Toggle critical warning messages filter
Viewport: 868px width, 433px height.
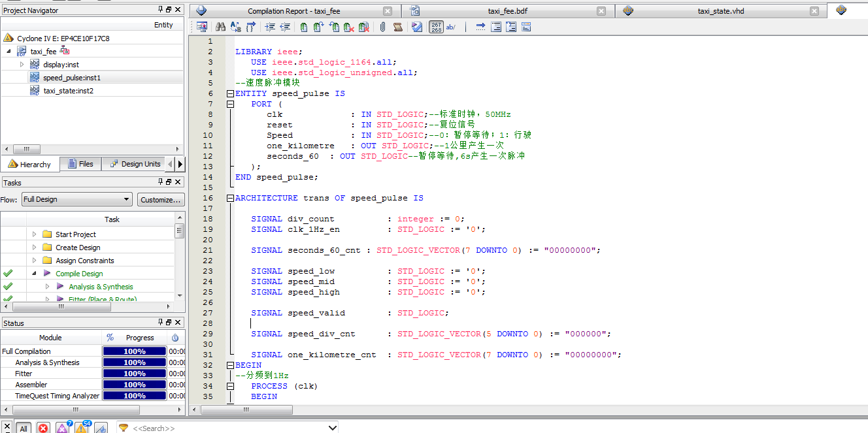[62, 428]
